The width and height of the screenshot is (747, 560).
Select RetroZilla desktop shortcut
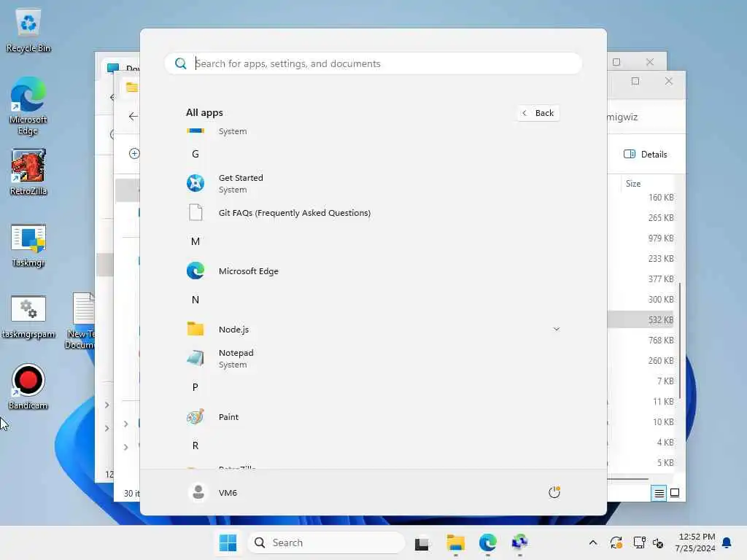pos(28,171)
